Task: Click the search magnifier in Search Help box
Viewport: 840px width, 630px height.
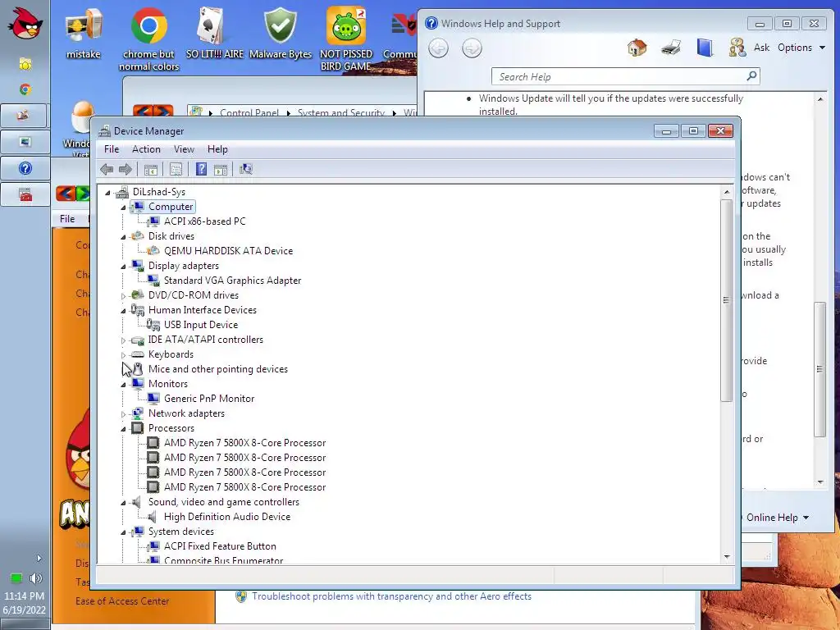Action: click(751, 76)
